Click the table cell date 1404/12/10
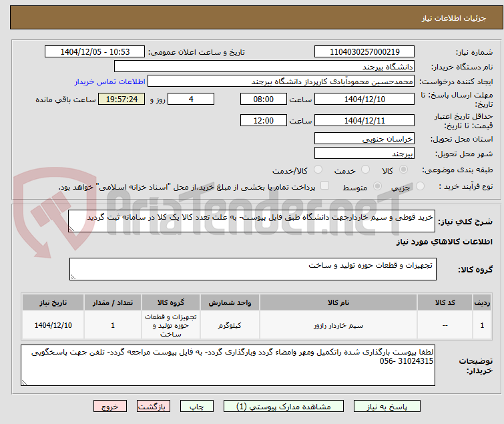Screen dimensions: 504x424 click(53, 325)
